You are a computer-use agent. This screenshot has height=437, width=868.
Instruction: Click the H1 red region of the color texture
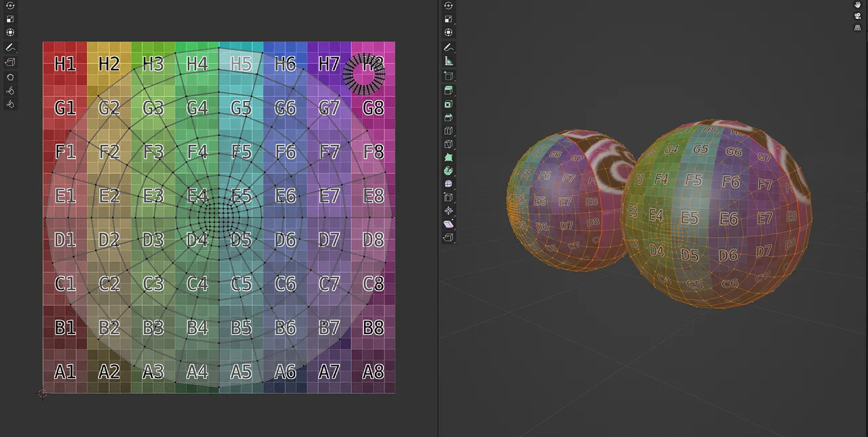point(64,64)
